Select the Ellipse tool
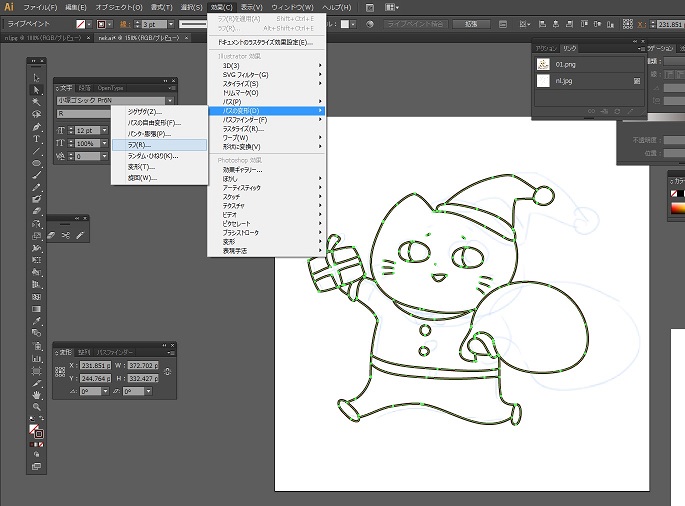This screenshot has height=506, width=685. pos(36,163)
